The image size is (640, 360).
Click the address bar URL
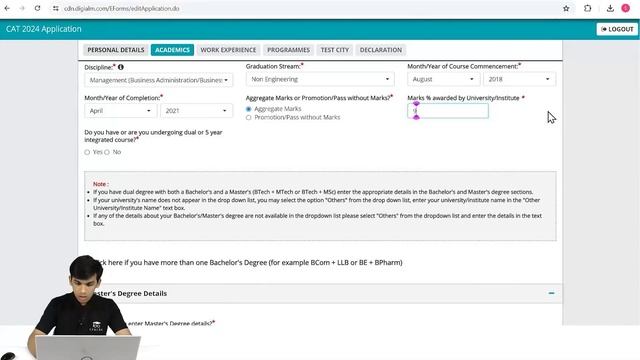pos(122,8)
